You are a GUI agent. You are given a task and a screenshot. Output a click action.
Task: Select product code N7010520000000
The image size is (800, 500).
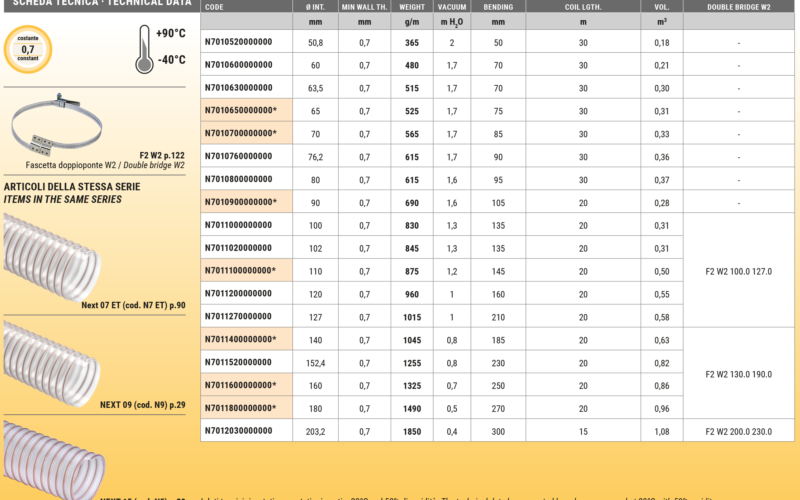click(238, 43)
